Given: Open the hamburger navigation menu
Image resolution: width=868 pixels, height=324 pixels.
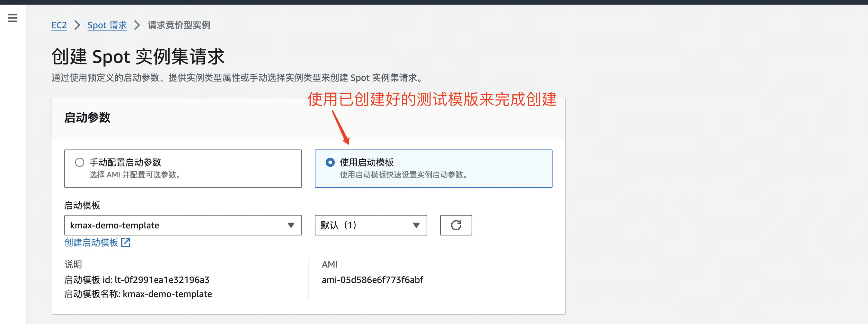Looking at the screenshot, I should point(13,18).
